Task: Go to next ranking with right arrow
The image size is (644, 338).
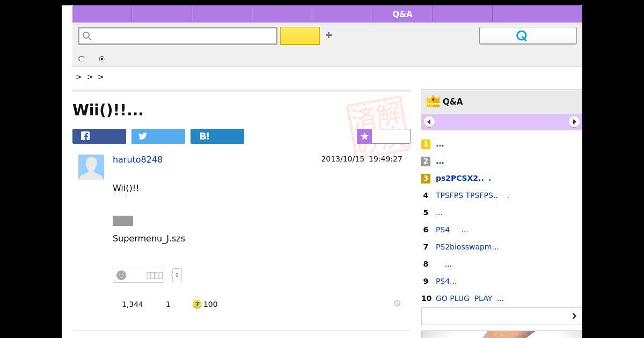Action: (574, 122)
